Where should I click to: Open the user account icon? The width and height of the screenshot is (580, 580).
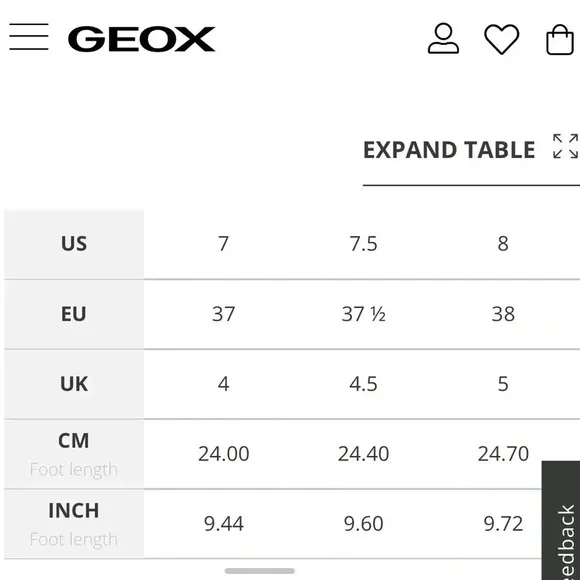point(443,38)
